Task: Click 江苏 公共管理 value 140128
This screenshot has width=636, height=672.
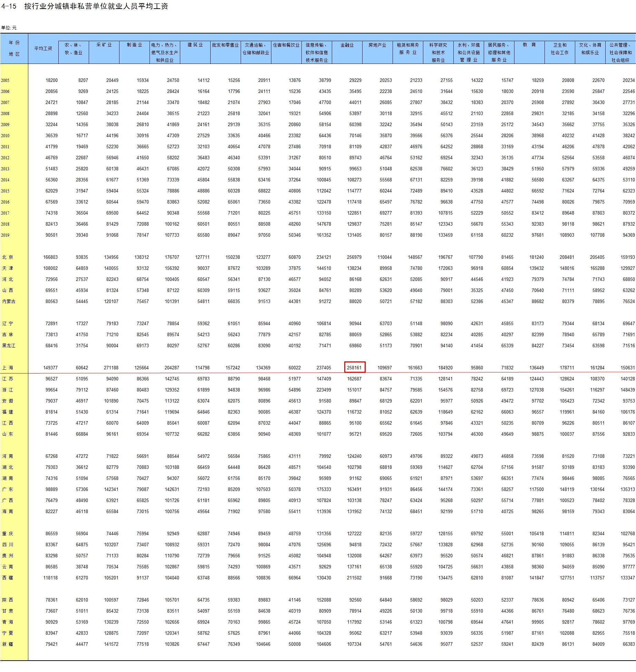Action: coord(628,379)
